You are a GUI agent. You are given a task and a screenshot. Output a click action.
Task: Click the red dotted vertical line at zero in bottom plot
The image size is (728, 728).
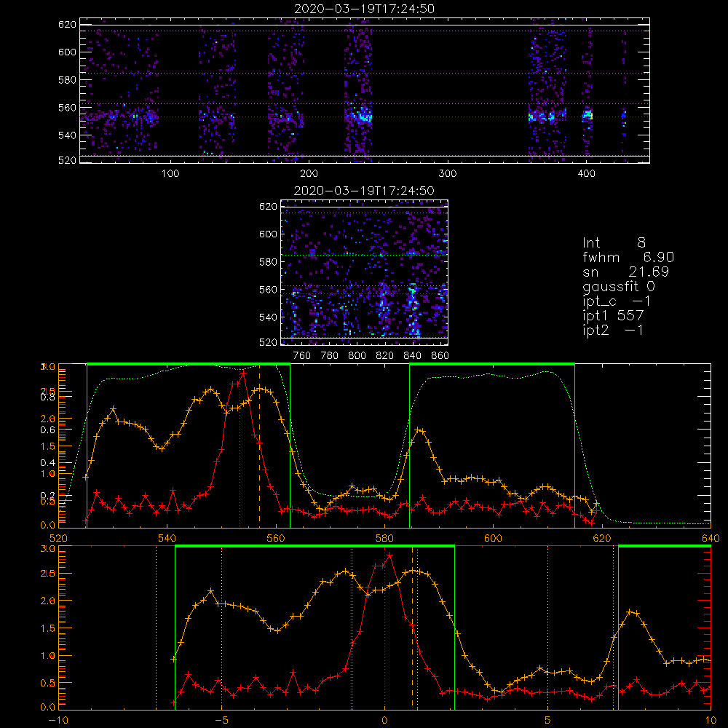coord(384,628)
